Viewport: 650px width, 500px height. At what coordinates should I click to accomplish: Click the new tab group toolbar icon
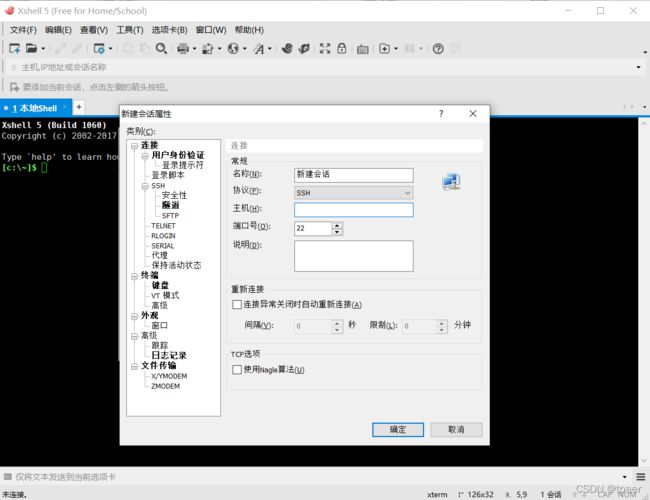384,49
